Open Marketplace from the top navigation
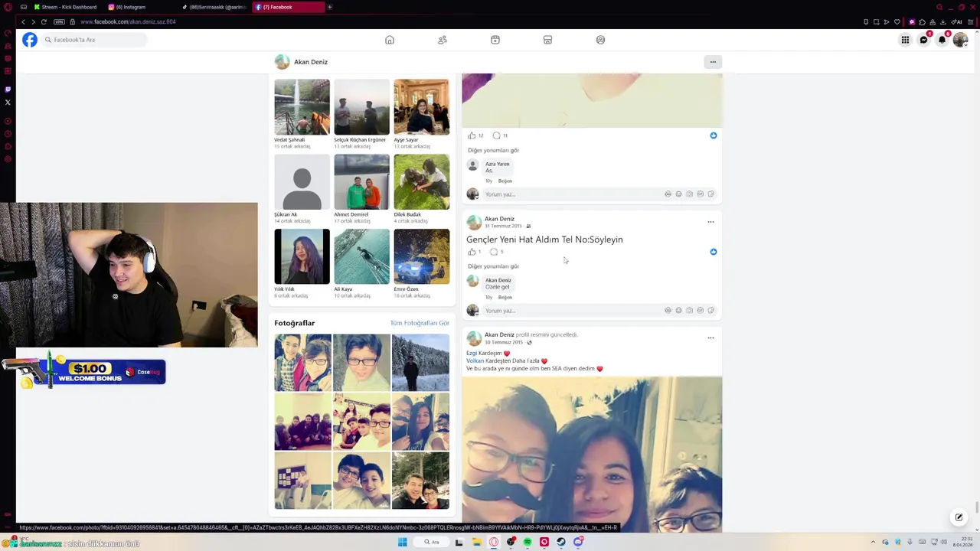The height and width of the screenshot is (551, 980). 547,40
